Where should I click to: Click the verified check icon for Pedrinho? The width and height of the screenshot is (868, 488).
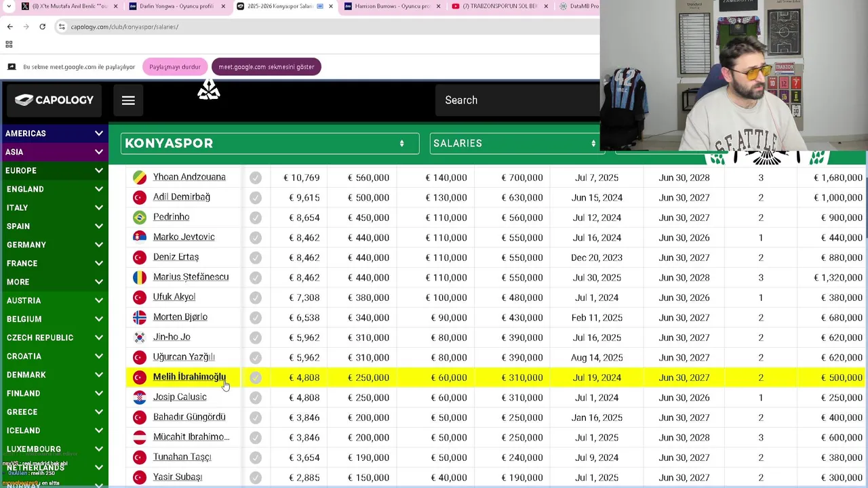pyautogui.click(x=256, y=218)
